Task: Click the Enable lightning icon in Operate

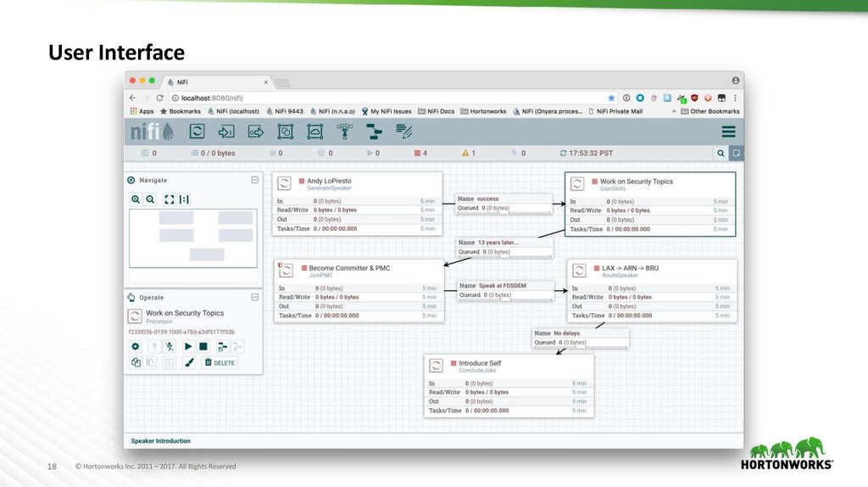Action: [x=154, y=346]
